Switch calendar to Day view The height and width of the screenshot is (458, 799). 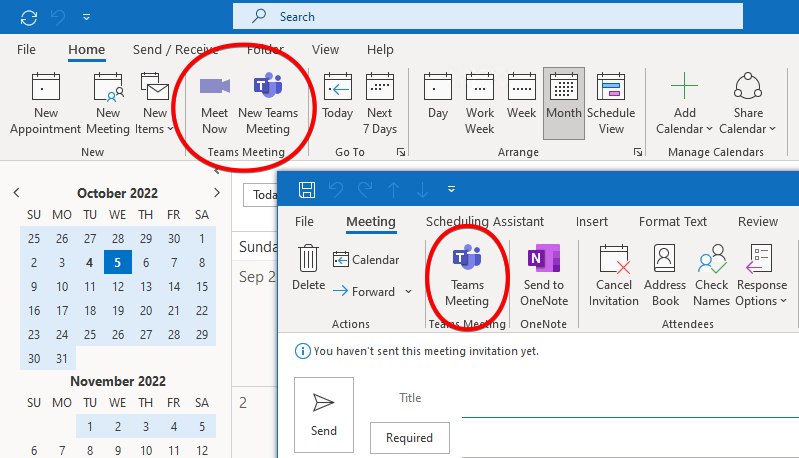coord(438,104)
